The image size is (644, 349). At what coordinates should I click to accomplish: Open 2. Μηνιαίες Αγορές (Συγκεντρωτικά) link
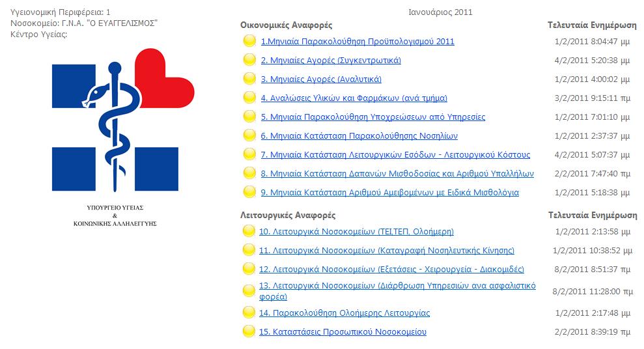click(331, 61)
